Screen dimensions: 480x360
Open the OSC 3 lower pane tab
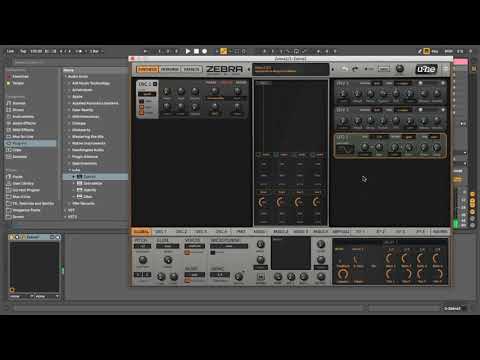(x=201, y=231)
